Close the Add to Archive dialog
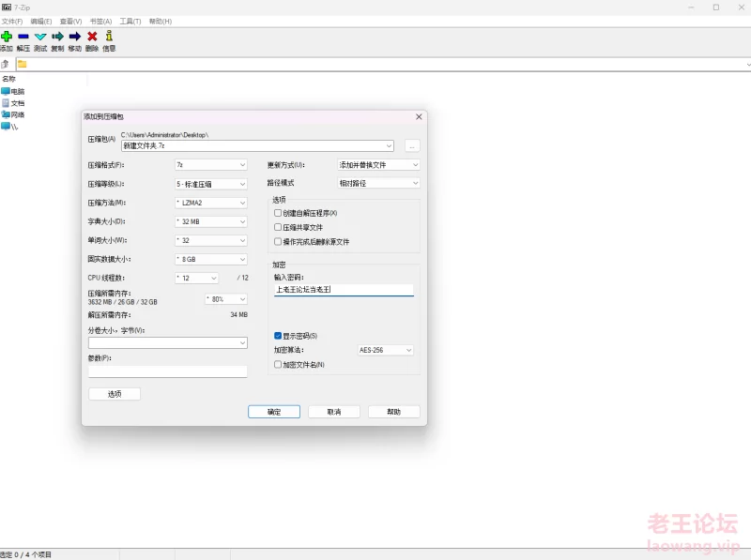This screenshot has width=751, height=560. pos(419,117)
